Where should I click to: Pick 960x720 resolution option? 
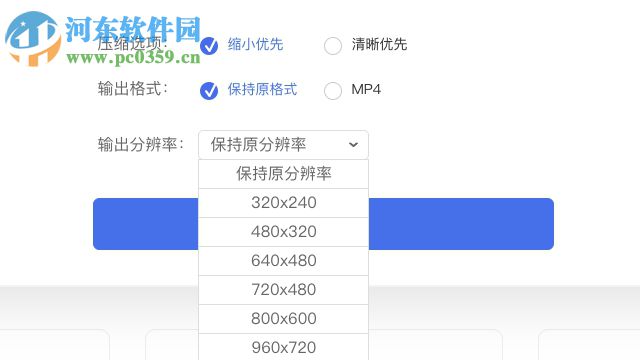[x=283, y=347]
